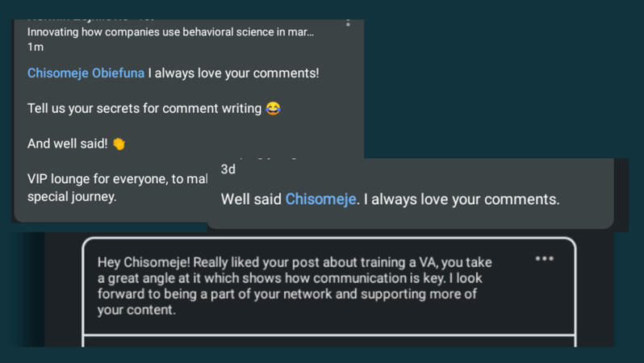
Task: Click the 'And well said!' text
Action: click(x=68, y=144)
